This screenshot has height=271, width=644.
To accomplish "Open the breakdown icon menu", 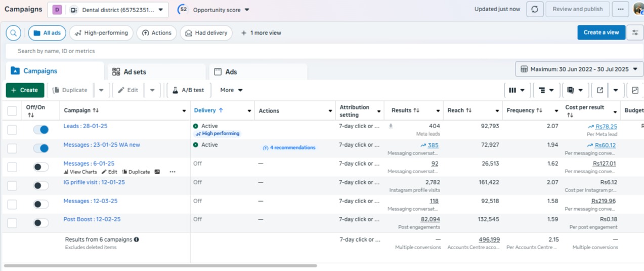I will click(546, 90).
